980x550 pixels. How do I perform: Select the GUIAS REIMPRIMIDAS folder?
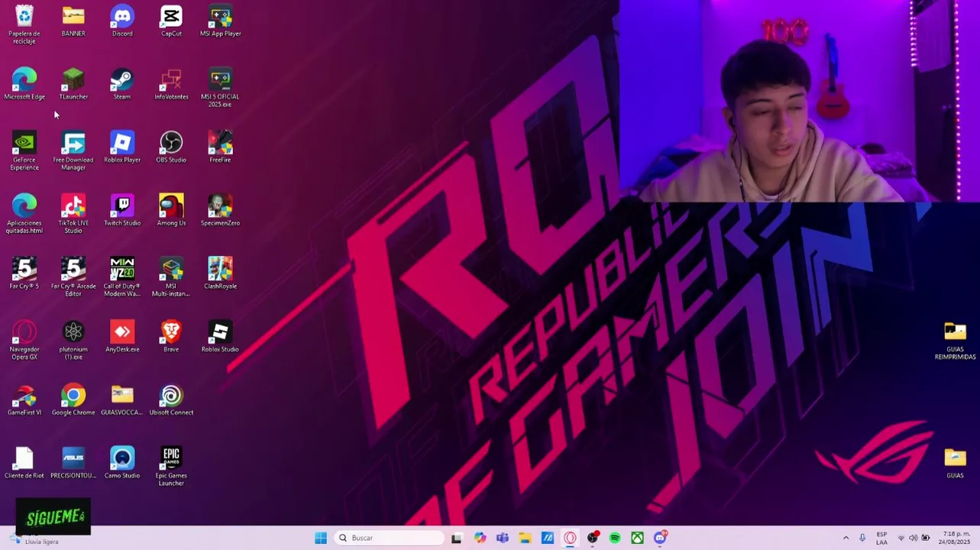955,341
